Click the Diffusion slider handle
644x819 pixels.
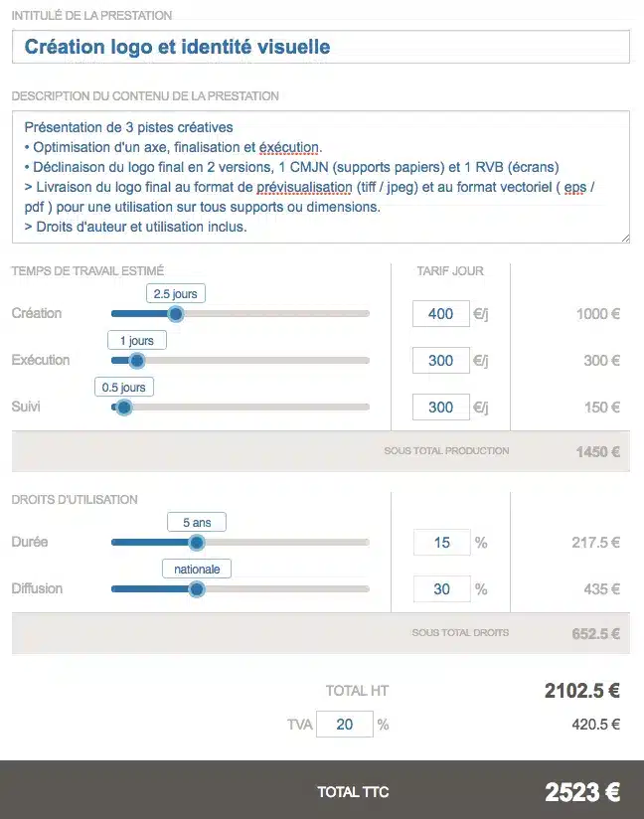tap(196, 589)
